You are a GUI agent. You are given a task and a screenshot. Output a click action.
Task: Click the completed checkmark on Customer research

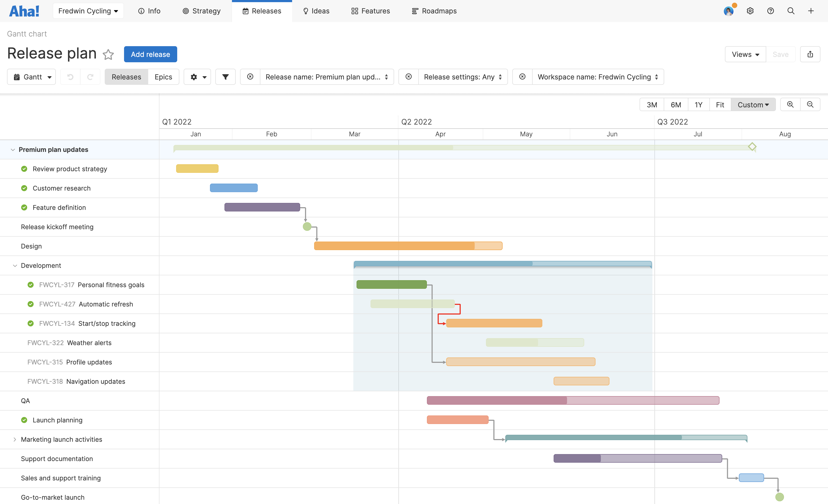point(24,188)
